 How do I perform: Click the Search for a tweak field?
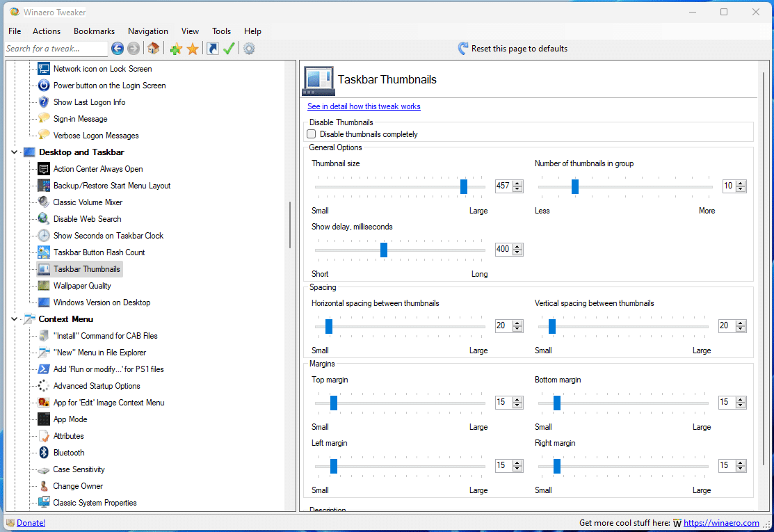(x=56, y=49)
